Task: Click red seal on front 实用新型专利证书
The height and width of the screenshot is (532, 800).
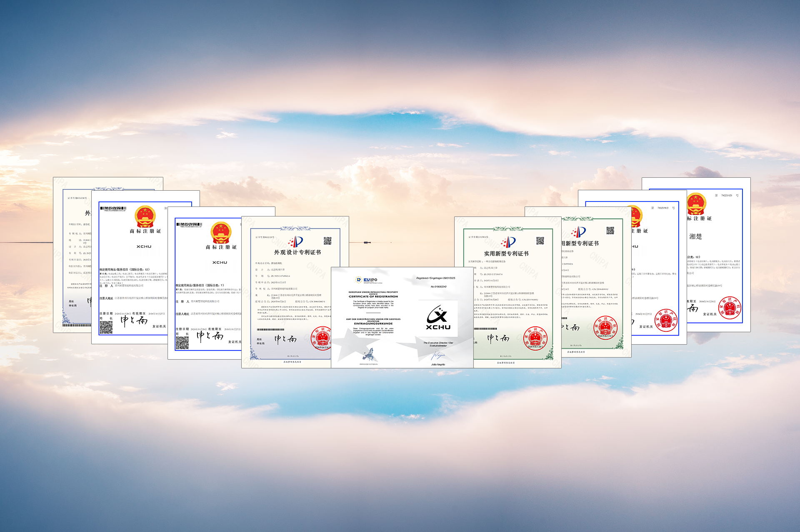Action: (535, 338)
